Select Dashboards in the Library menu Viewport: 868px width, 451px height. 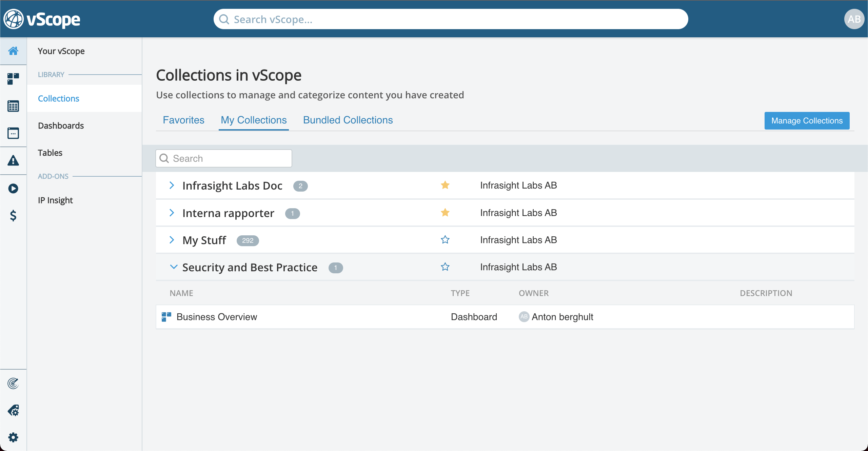[x=61, y=125]
